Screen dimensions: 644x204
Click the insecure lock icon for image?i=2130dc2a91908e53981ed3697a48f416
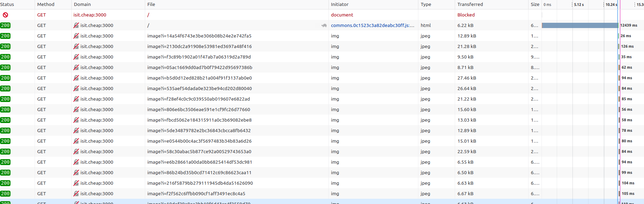click(x=76, y=47)
